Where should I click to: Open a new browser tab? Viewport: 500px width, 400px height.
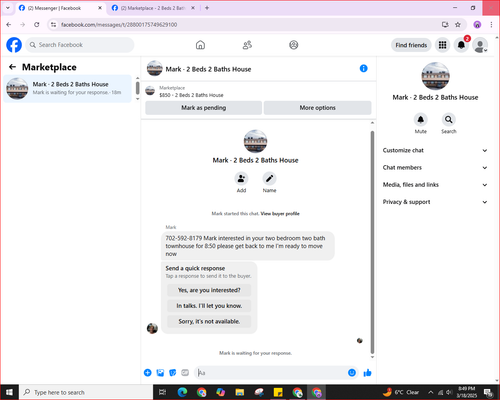point(207,8)
